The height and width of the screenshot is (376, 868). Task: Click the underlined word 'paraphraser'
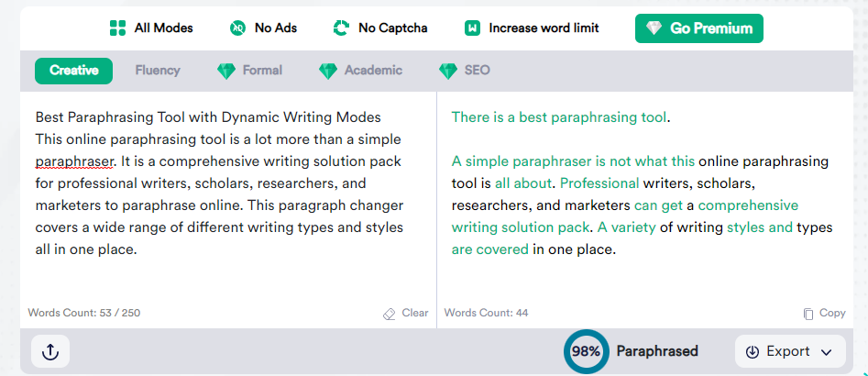(x=75, y=161)
